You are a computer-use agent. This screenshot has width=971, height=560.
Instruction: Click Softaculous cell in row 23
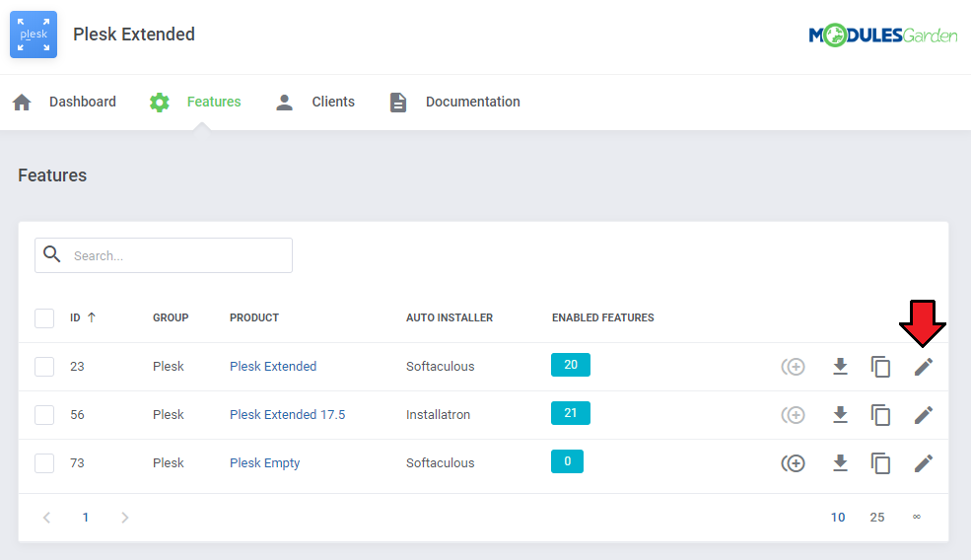pyautogui.click(x=441, y=366)
